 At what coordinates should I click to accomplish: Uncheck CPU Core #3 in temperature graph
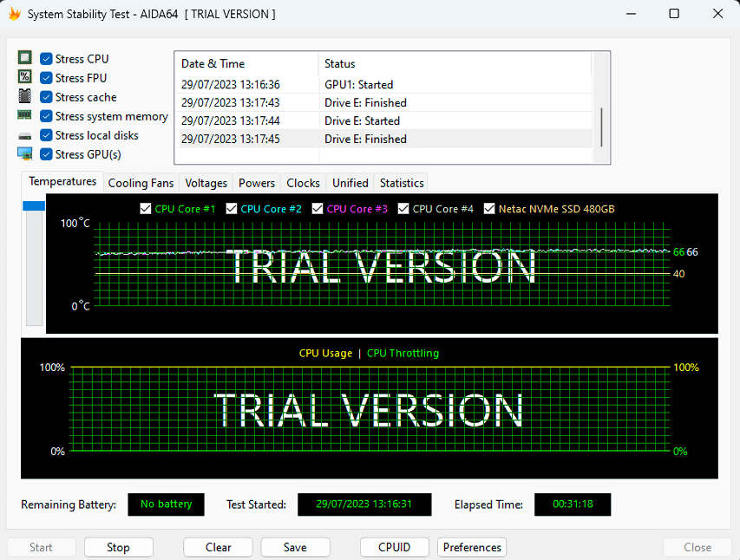coord(318,209)
